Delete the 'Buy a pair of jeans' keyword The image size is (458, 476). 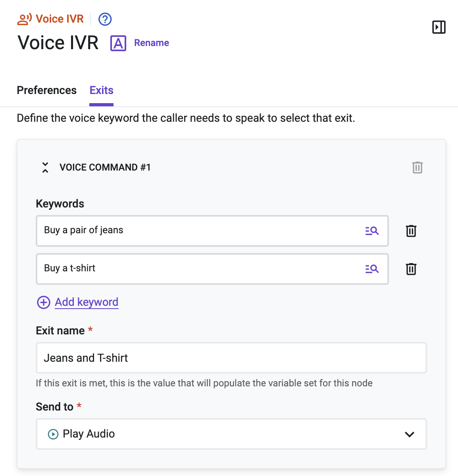coord(411,231)
